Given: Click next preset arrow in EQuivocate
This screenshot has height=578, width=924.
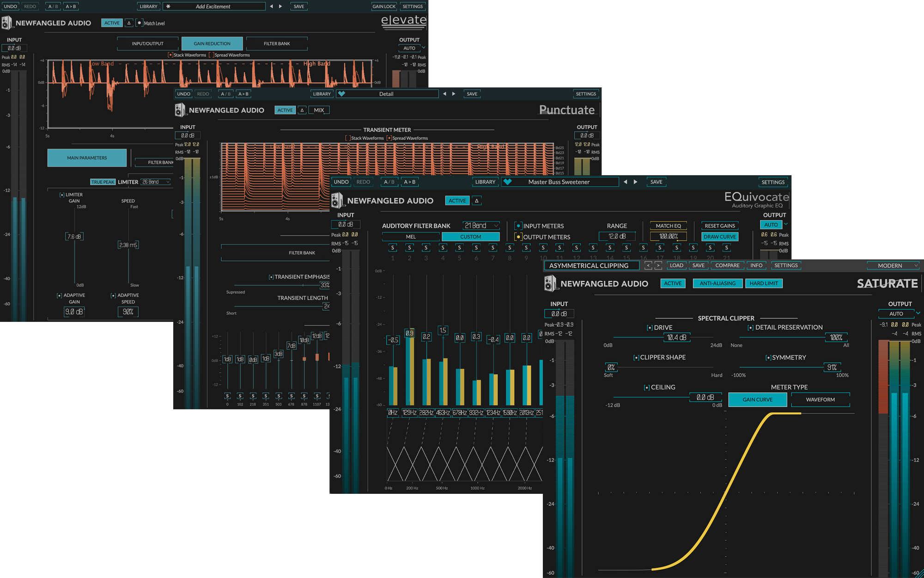Looking at the screenshot, I should tap(636, 182).
